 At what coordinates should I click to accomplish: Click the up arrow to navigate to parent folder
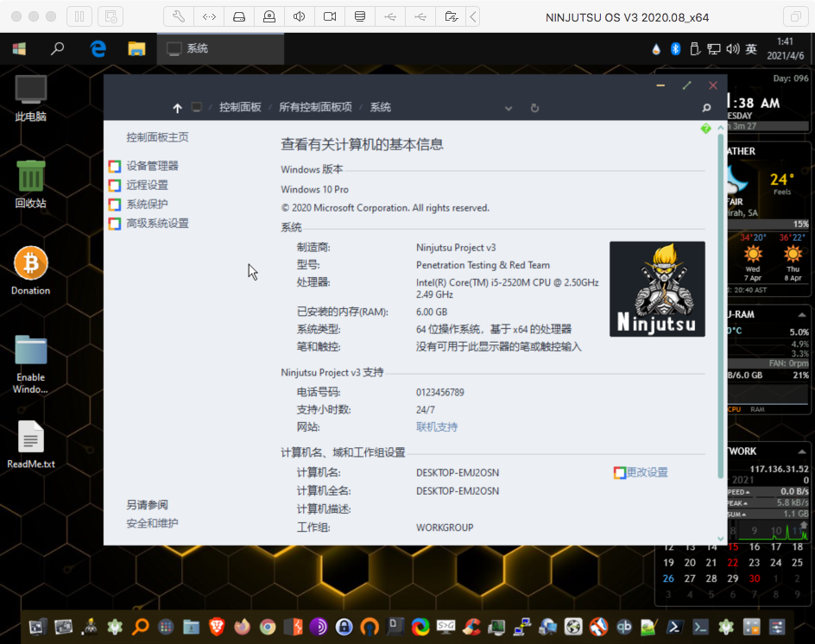[x=177, y=107]
